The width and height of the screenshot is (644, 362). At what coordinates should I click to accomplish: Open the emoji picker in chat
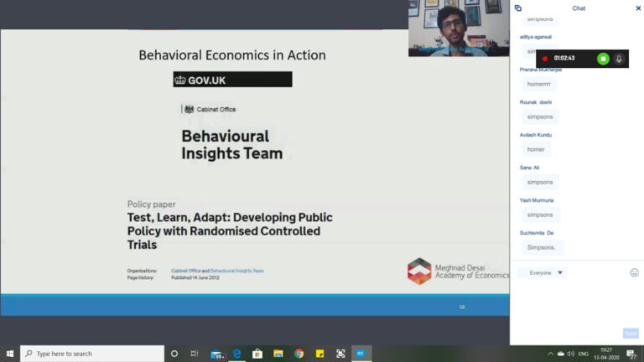click(634, 272)
